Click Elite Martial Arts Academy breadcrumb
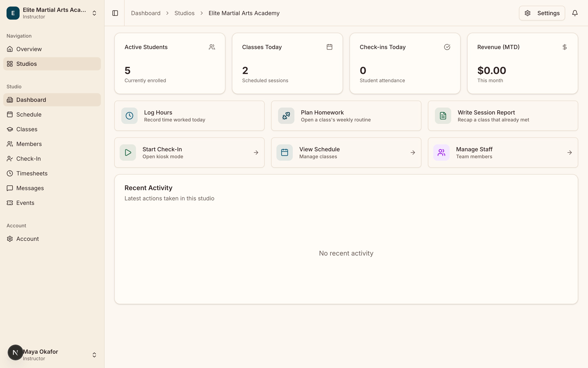 tap(244, 13)
